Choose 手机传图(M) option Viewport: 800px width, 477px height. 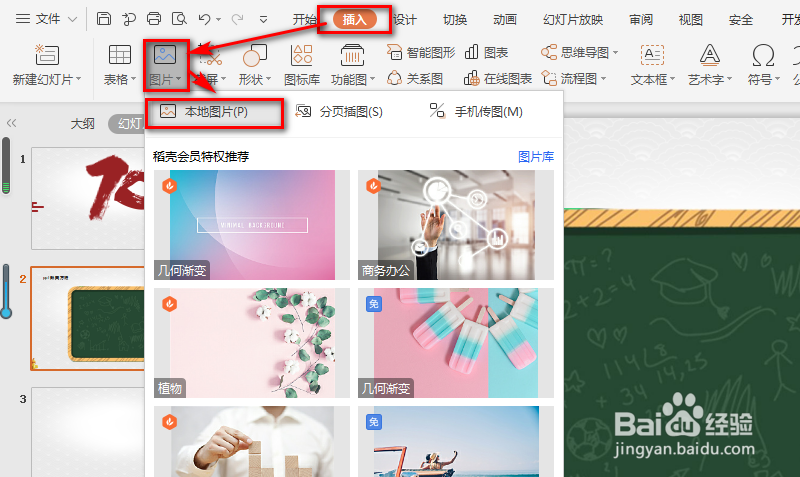[x=476, y=112]
